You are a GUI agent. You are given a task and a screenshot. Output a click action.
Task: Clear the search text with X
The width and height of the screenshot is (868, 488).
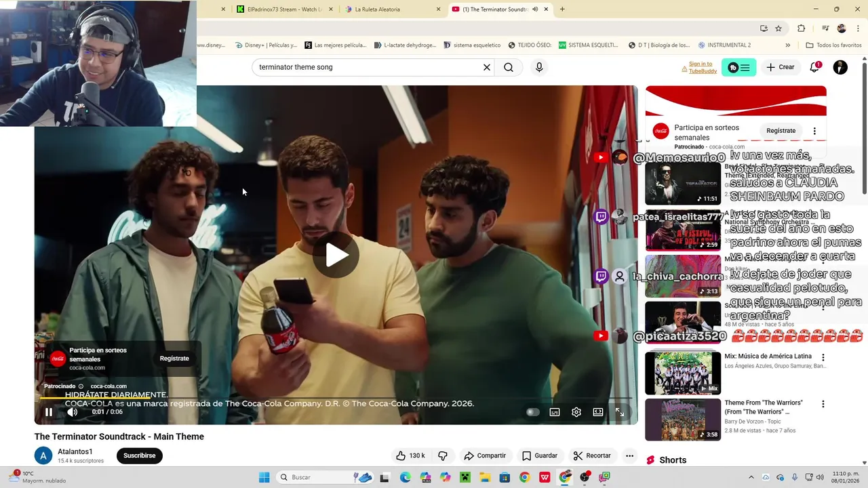pyautogui.click(x=486, y=67)
